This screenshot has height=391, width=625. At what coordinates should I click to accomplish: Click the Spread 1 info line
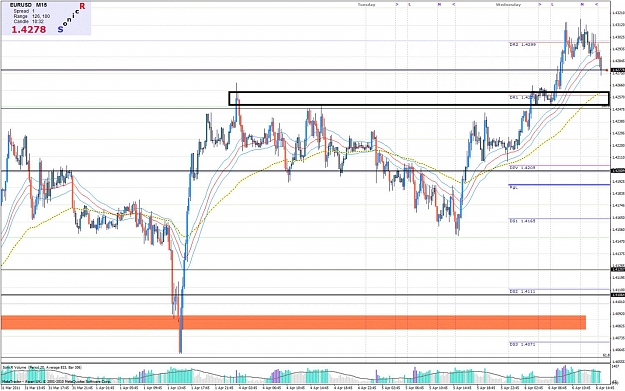pos(24,11)
